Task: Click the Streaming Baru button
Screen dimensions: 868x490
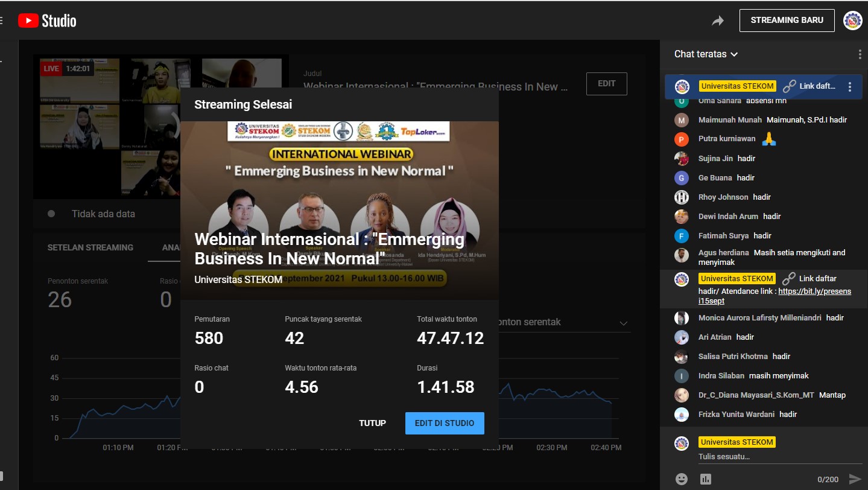Action: click(x=787, y=21)
